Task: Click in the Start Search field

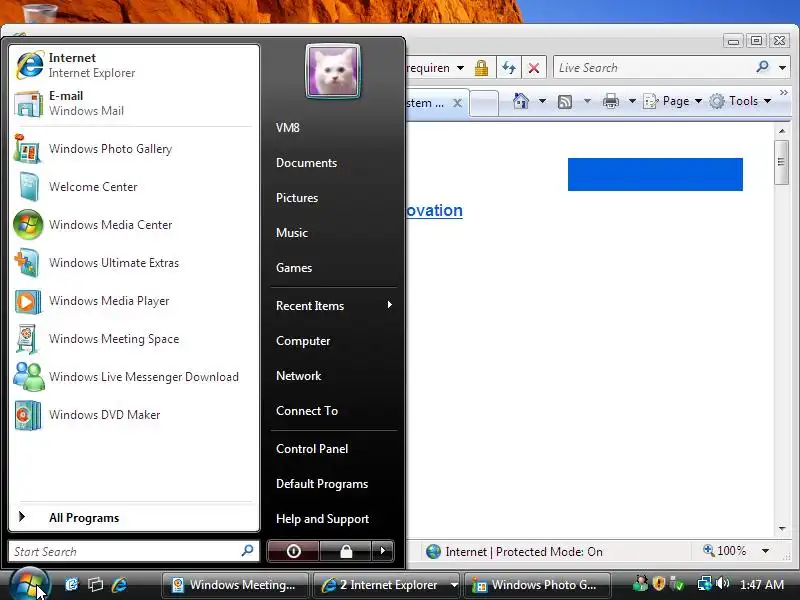Action: [x=134, y=552]
